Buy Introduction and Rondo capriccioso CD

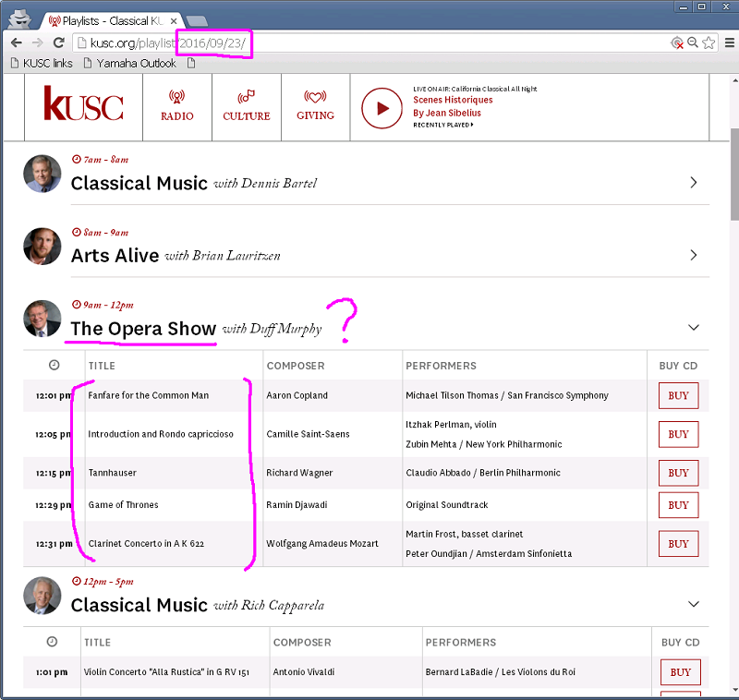tap(678, 434)
